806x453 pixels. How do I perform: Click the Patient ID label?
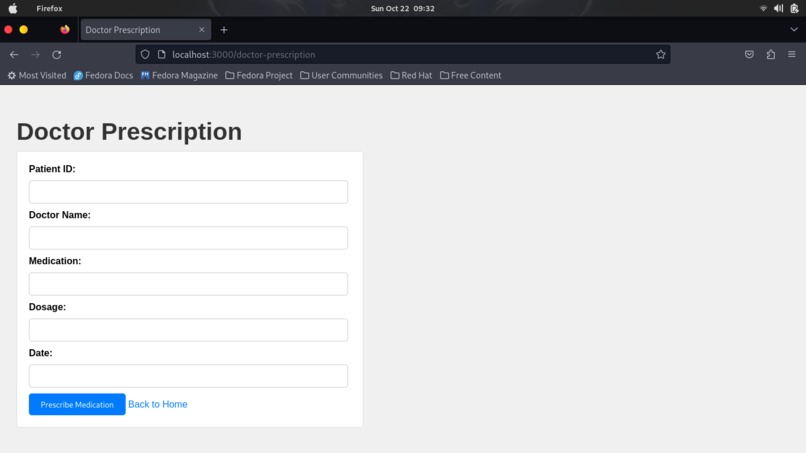coord(52,169)
